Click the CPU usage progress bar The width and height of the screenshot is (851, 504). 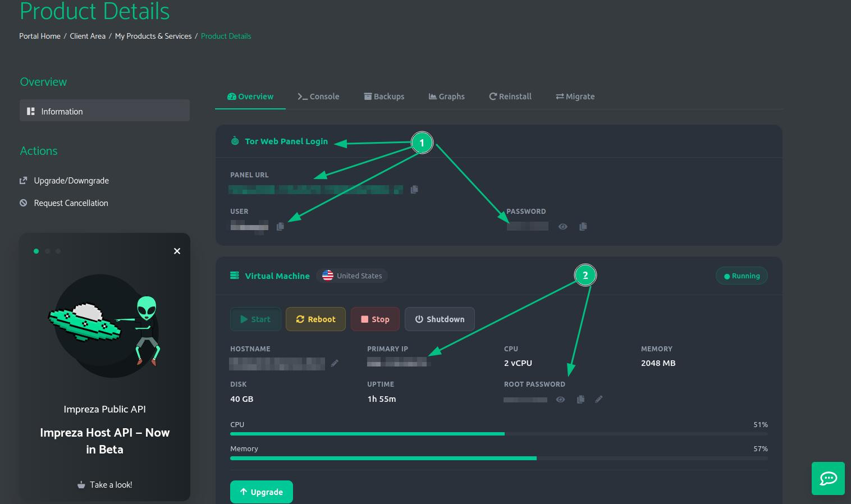[x=499, y=434]
